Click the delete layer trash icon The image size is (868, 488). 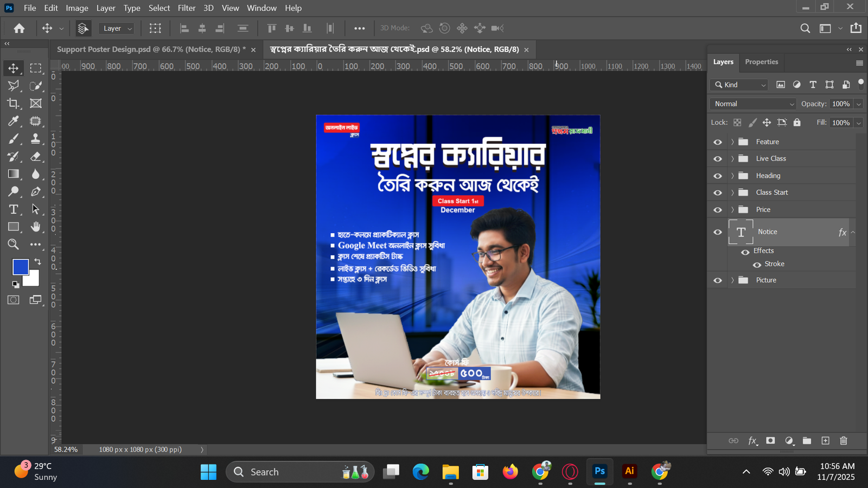coord(843,441)
